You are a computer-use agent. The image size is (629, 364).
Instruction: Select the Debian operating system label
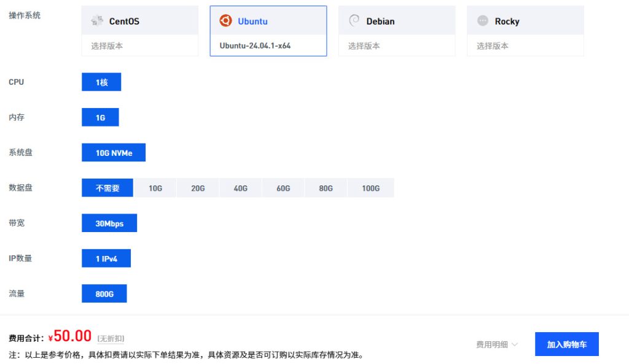tap(380, 21)
